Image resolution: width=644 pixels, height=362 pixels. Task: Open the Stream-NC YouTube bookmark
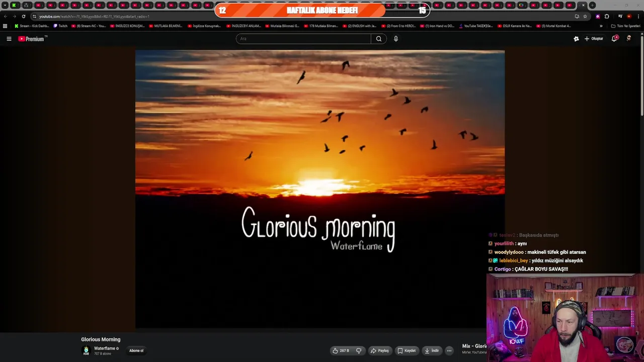coord(89,26)
